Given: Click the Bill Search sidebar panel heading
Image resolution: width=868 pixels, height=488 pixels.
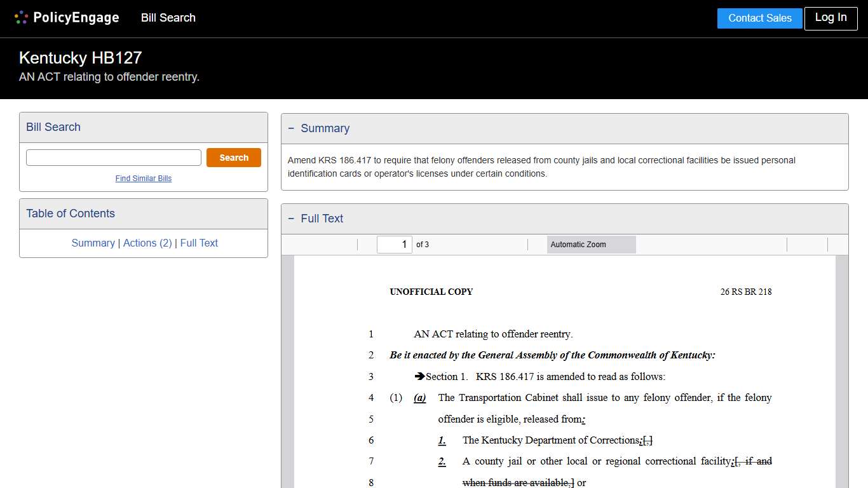Looking at the screenshot, I should click(53, 127).
